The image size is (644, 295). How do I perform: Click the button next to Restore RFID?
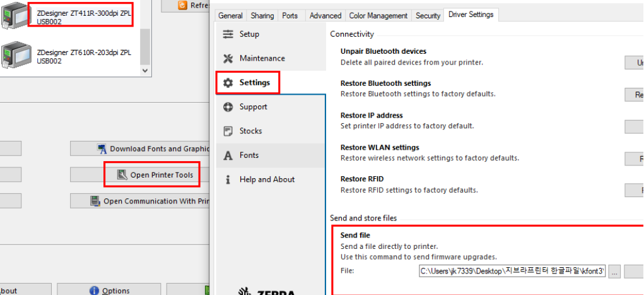click(x=634, y=190)
